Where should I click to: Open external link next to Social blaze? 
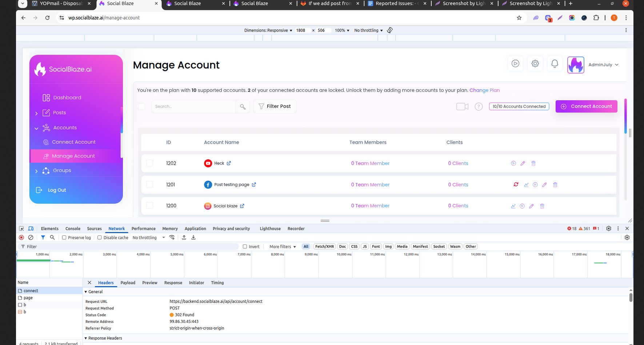point(242,206)
